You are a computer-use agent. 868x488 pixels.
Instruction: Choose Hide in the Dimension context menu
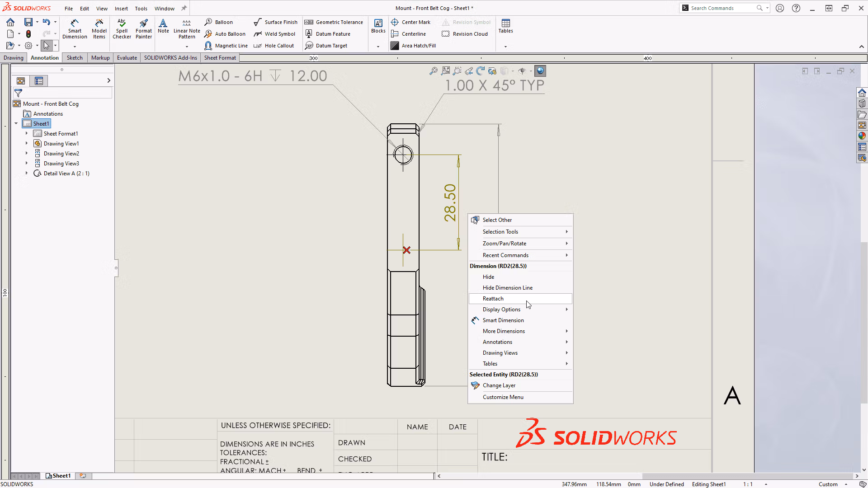(x=520, y=277)
